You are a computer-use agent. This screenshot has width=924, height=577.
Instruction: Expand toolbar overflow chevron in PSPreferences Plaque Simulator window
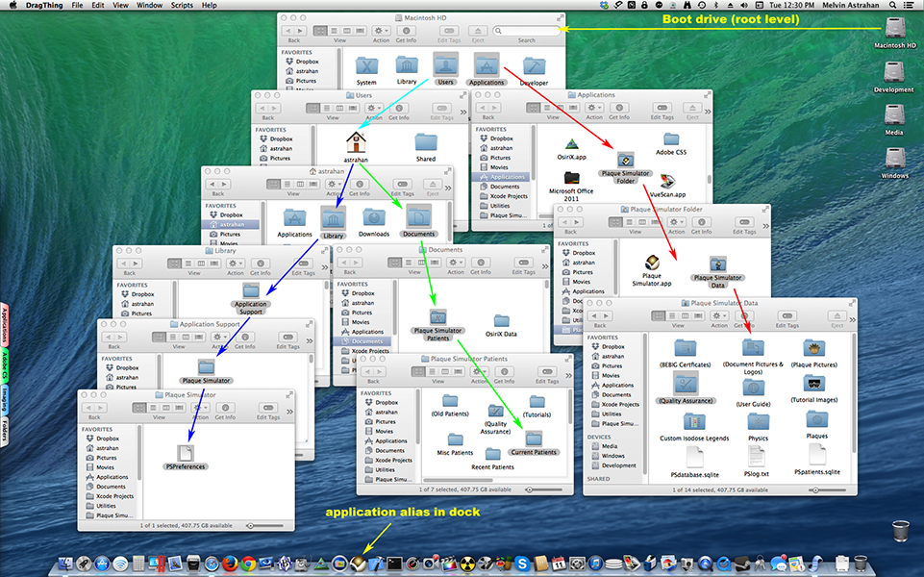point(289,412)
